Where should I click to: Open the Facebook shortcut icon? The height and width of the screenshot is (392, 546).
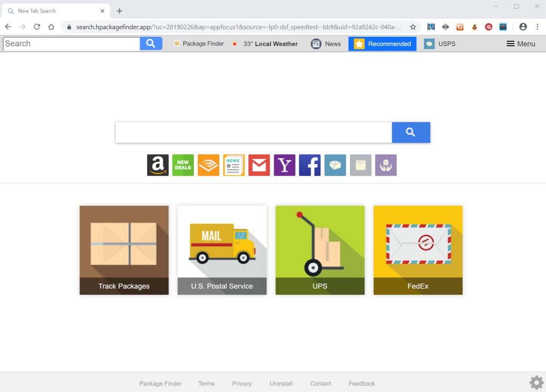(310, 165)
